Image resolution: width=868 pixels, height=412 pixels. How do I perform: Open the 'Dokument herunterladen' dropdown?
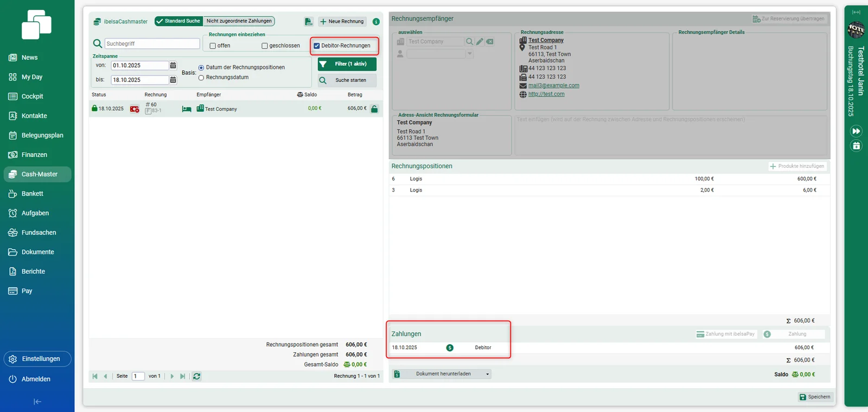443,374
